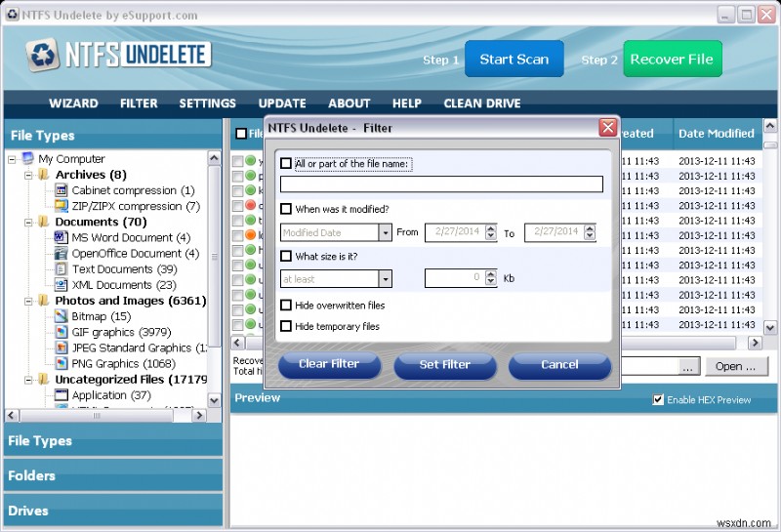
Task: Click the My Computer icon in tree
Action: click(x=28, y=158)
